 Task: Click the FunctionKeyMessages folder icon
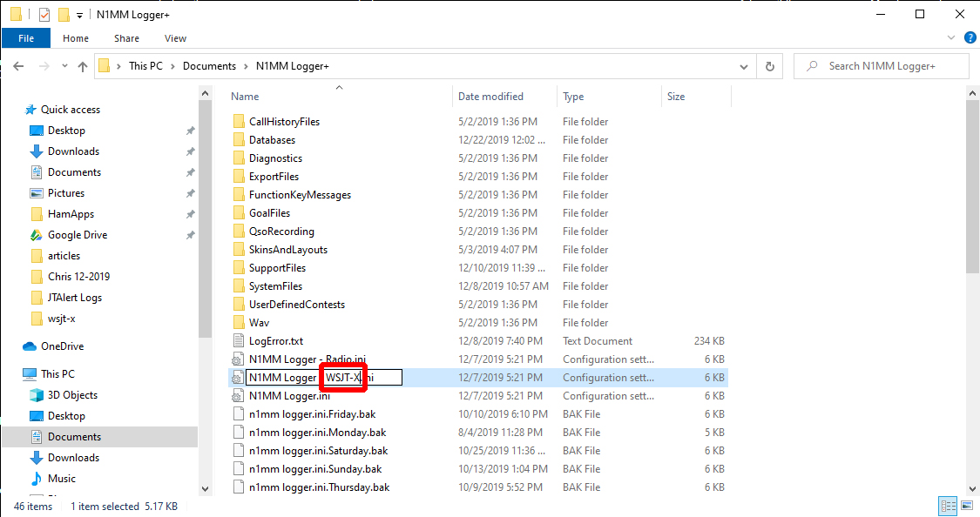(x=238, y=195)
